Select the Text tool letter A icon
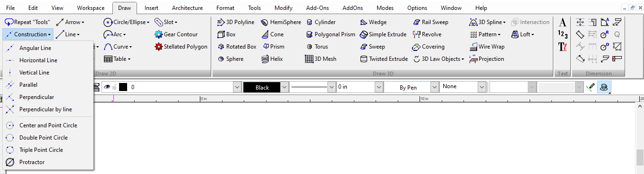 [x=563, y=22]
